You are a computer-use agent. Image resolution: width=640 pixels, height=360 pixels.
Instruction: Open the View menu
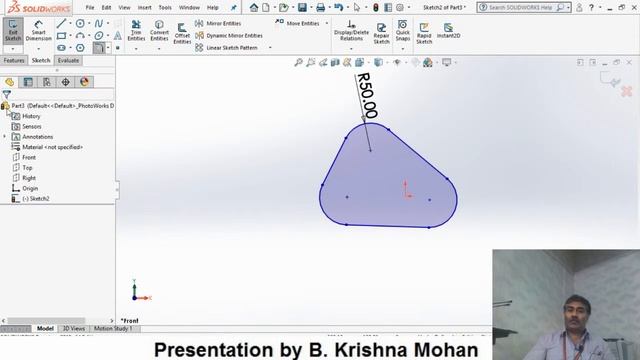click(124, 7)
